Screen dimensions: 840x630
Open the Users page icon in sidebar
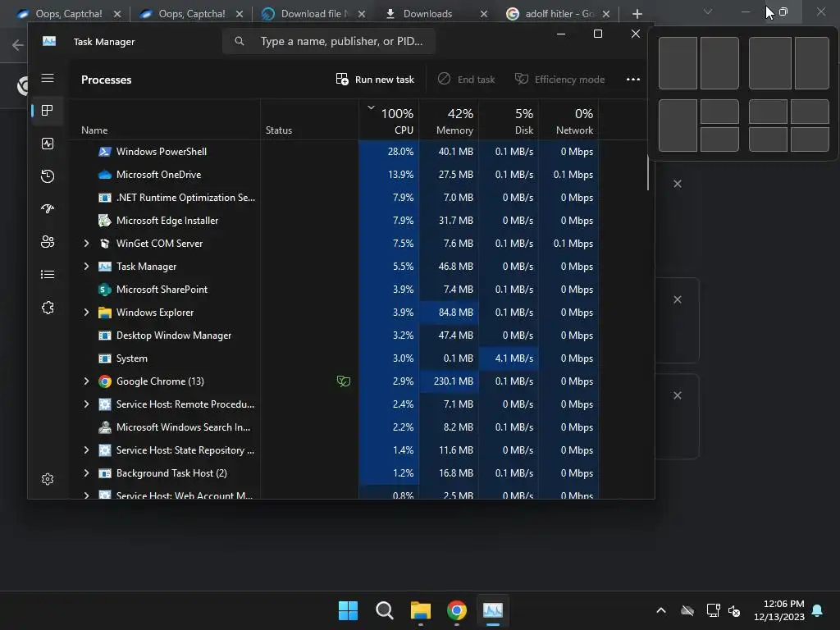pos(47,242)
